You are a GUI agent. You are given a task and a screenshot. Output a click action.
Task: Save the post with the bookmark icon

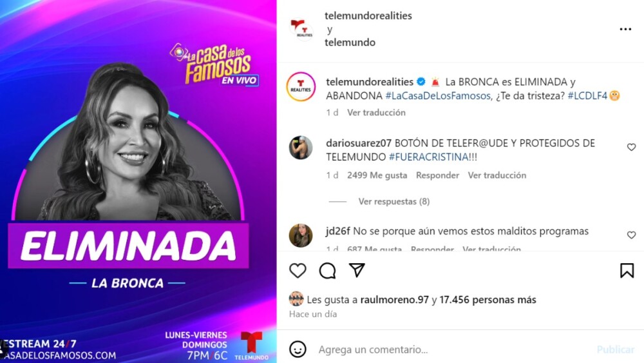pos(627,271)
